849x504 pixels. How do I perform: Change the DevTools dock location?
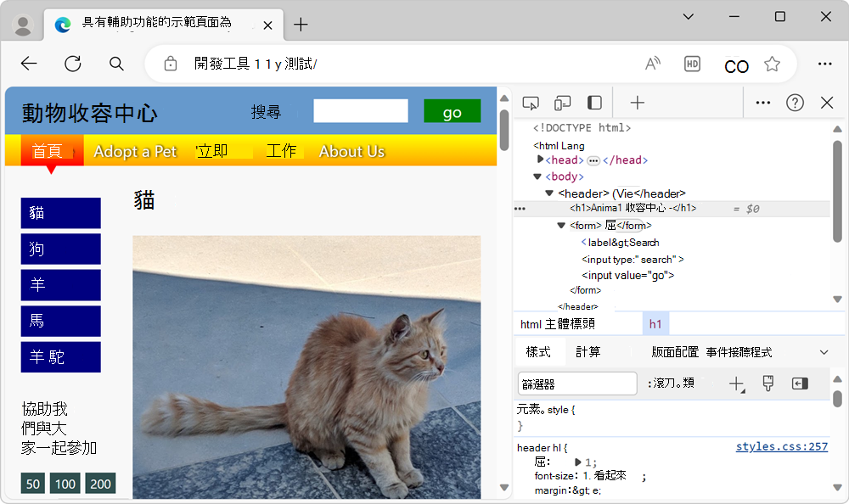(x=593, y=102)
